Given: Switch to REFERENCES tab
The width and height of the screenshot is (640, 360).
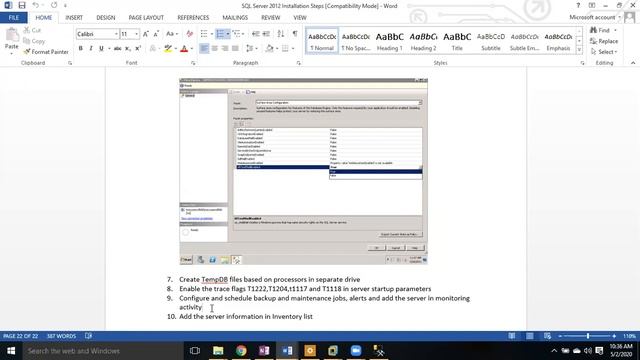Looking at the screenshot, I should coord(193,18).
